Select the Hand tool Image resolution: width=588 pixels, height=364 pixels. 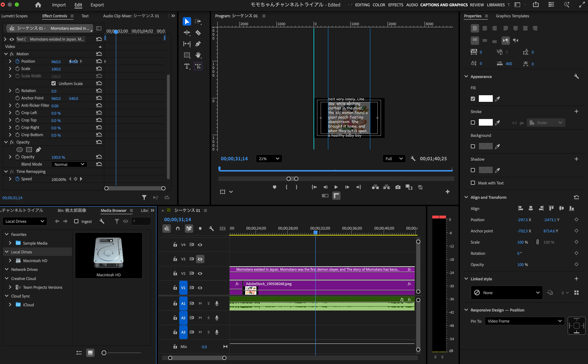198,55
